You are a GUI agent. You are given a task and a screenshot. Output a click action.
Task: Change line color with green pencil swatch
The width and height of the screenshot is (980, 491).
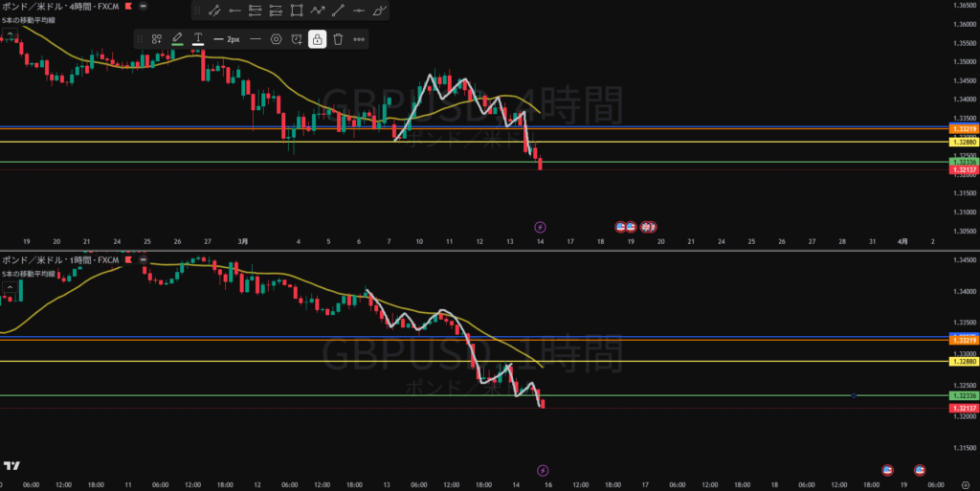177,39
